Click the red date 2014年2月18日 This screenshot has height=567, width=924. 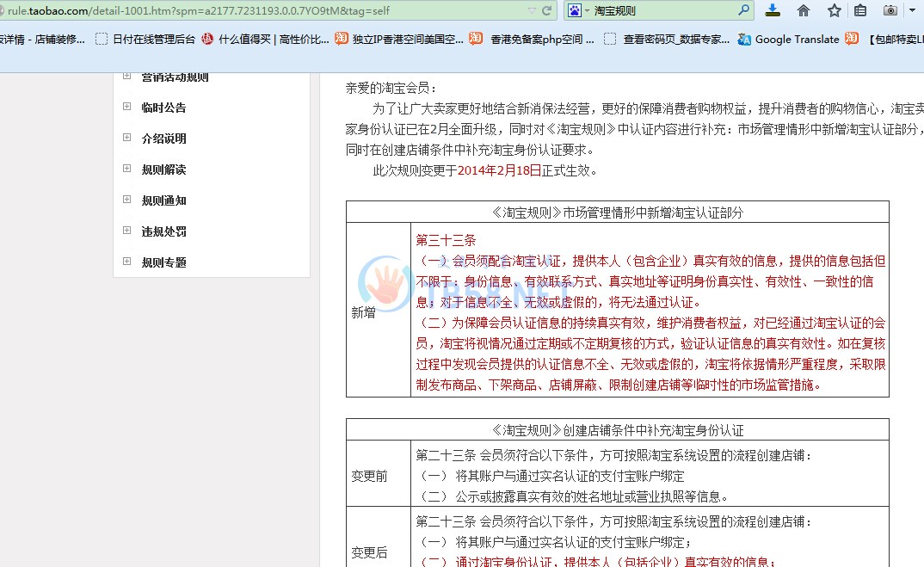(x=499, y=171)
